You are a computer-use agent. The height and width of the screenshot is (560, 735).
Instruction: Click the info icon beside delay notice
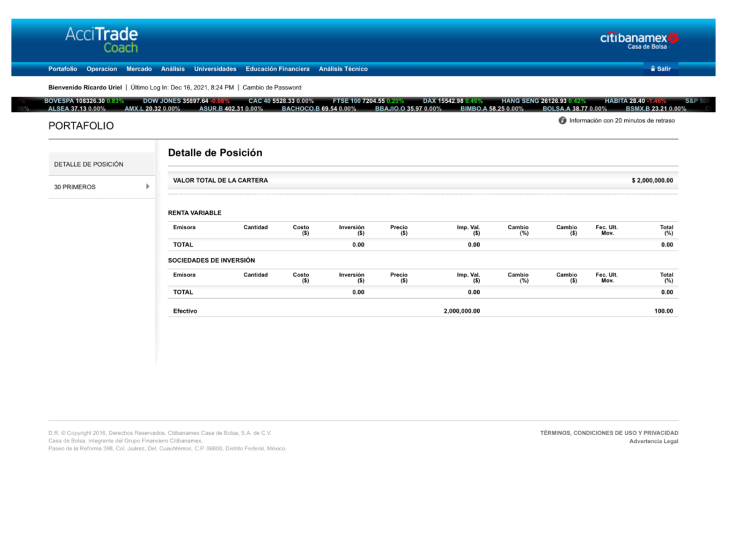[562, 121]
